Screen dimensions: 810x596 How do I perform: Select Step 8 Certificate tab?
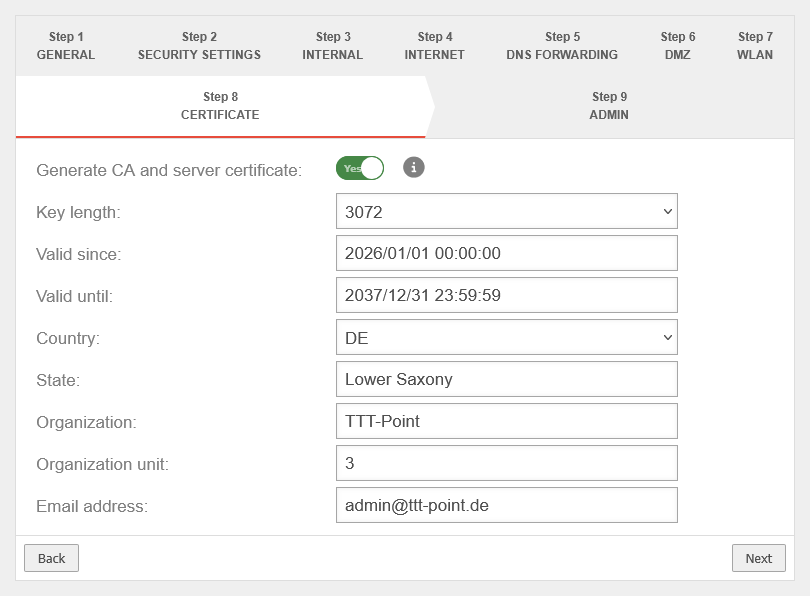coord(221,106)
